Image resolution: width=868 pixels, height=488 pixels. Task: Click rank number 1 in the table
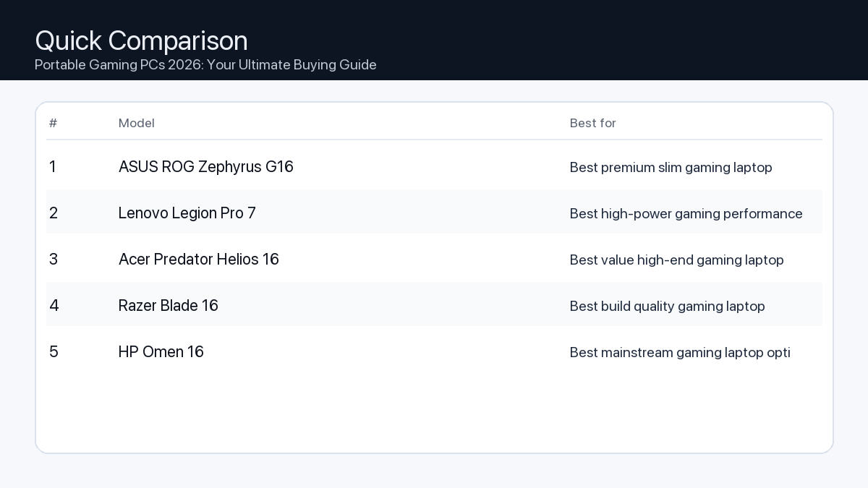53,167
